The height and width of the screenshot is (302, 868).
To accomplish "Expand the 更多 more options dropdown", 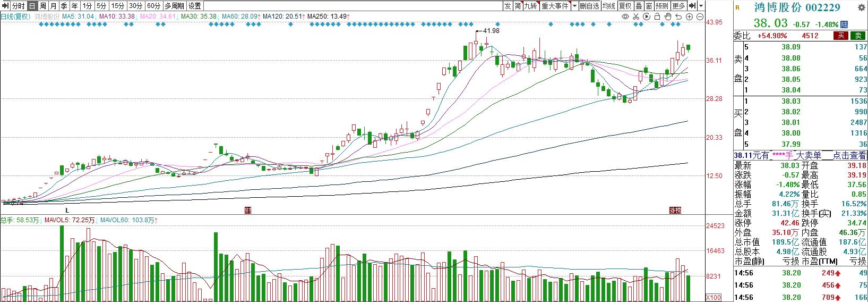I will point(678,6).
